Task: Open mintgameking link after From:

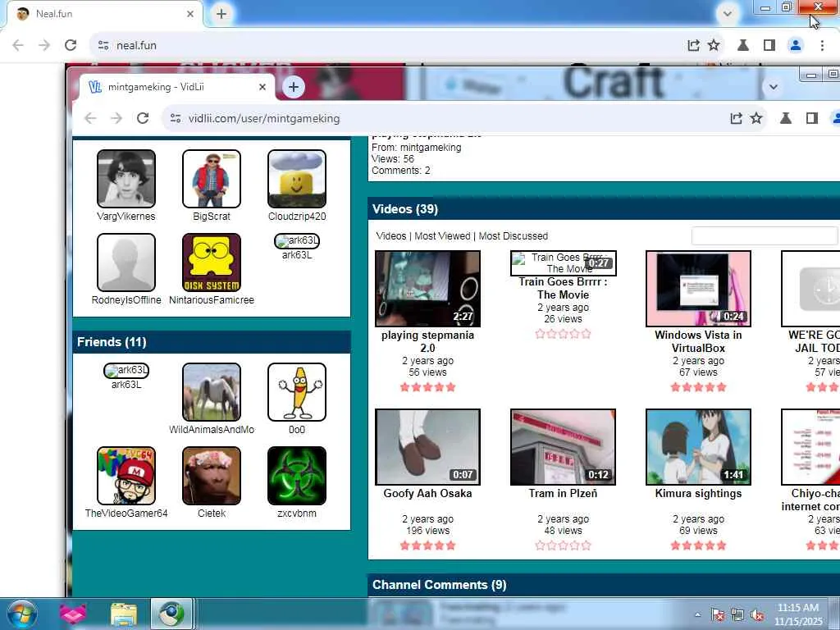Action: [x=431, y=148]
